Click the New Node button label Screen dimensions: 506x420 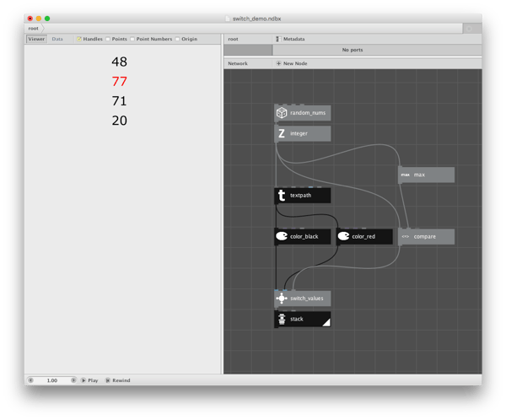[x=295, y=63]
